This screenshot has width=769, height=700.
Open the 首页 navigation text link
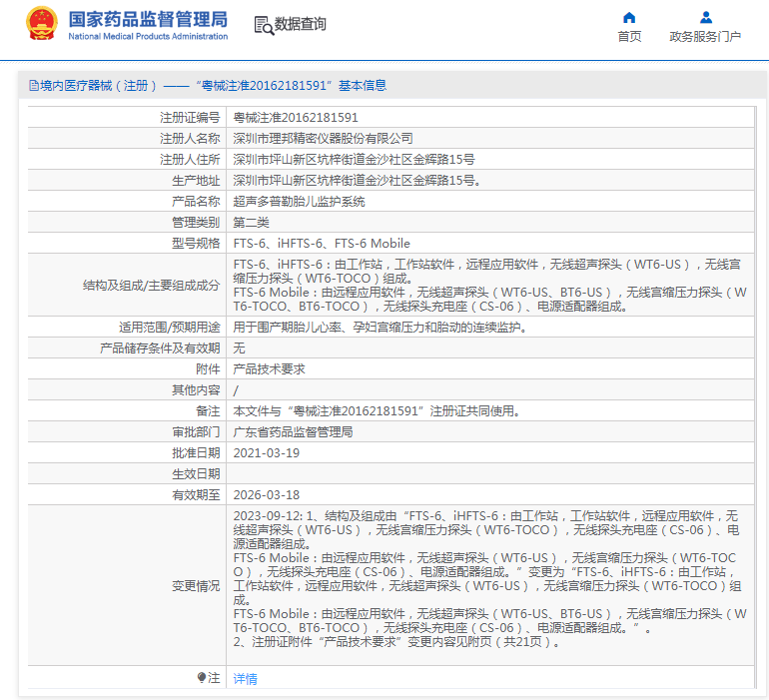click(x=629, y=37)
